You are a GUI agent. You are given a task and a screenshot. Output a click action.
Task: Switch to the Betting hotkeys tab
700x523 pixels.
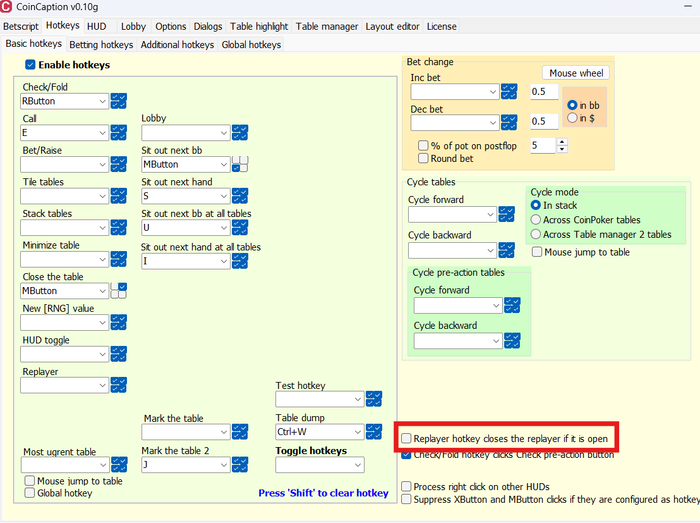101,44
